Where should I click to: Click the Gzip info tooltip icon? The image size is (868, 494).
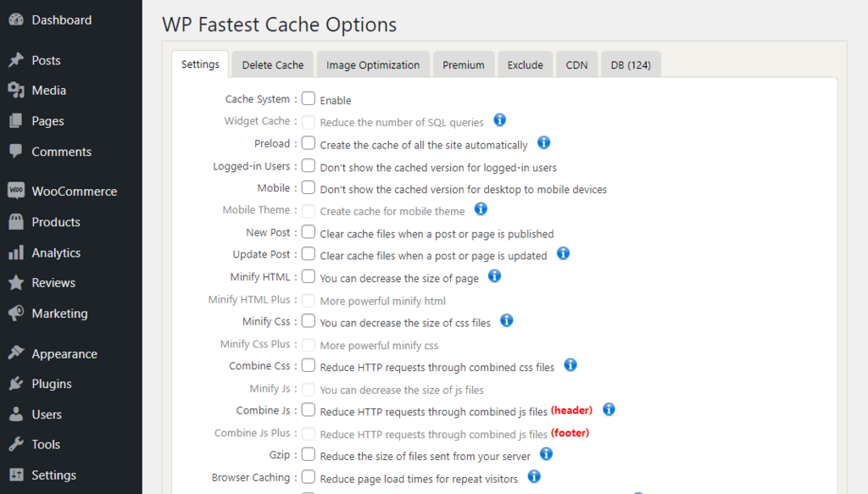[x=546, y=454]
